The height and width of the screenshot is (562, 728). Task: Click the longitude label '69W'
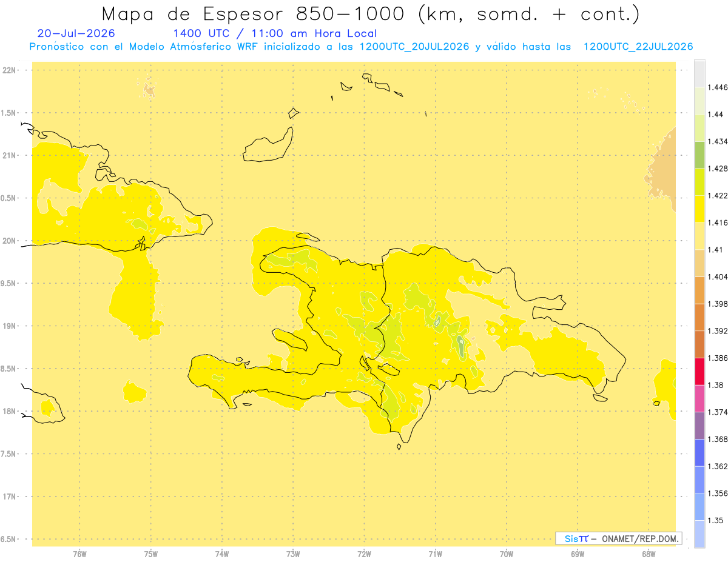[x=578, y=554]
